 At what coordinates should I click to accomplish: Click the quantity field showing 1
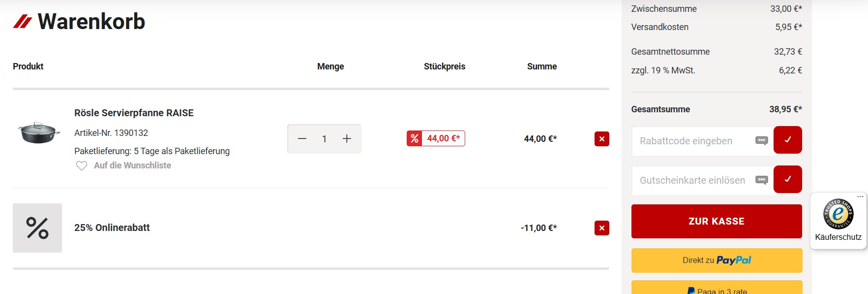pyautogui.click(x=324, y=139)
